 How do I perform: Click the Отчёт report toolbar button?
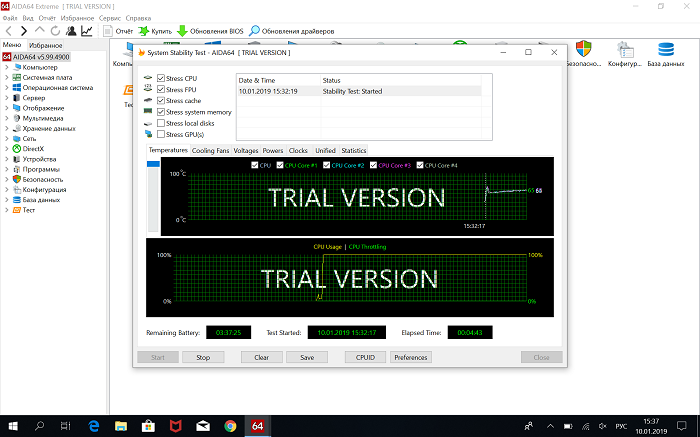pos(118,31)
